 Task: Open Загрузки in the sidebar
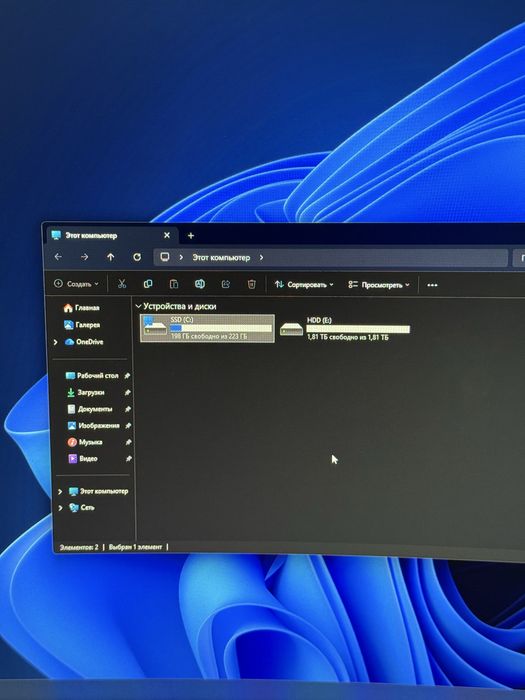[91, 392]
